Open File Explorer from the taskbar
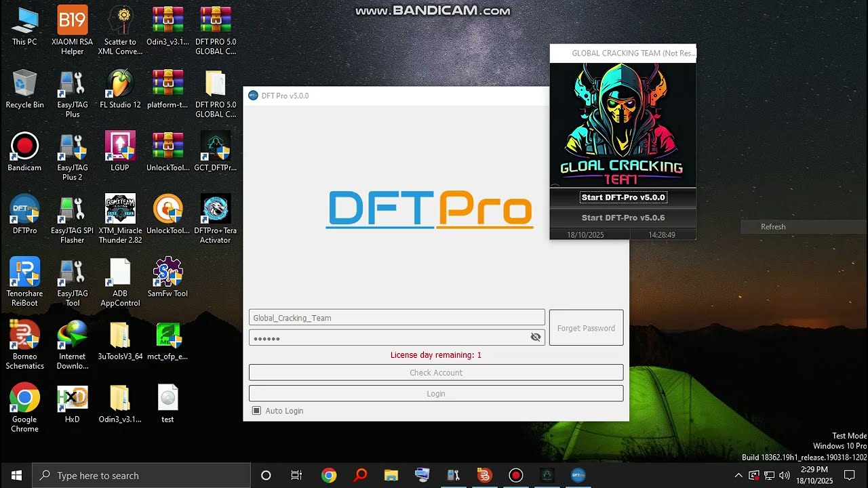Viewport: 868px width, 488px height. coord(391,475)
